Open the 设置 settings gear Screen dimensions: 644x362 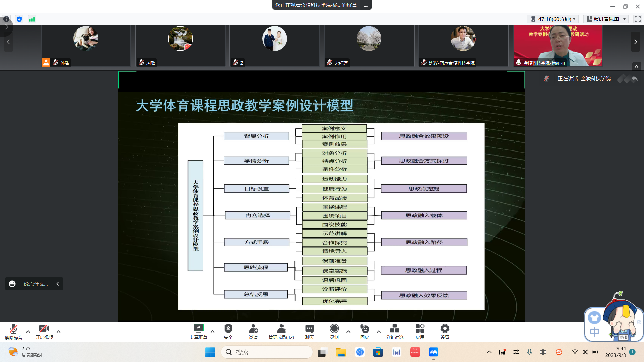445,329
